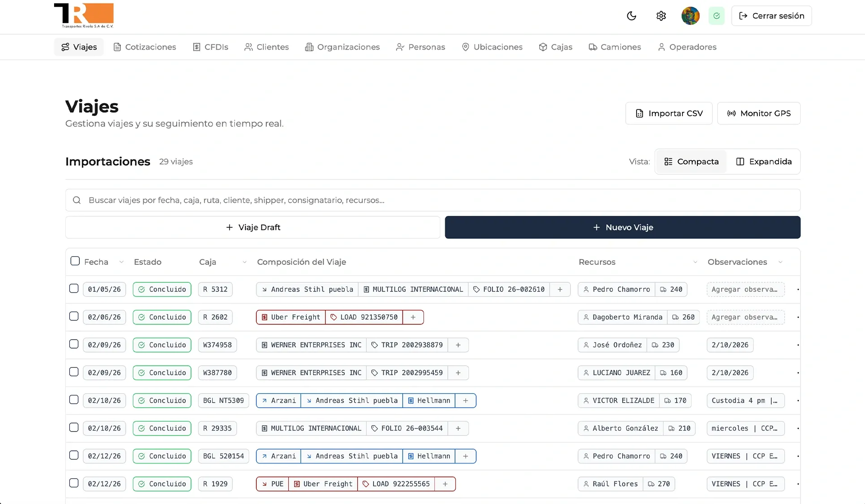Click the LOAD 921350750 tag

click(x=364, y=317)
